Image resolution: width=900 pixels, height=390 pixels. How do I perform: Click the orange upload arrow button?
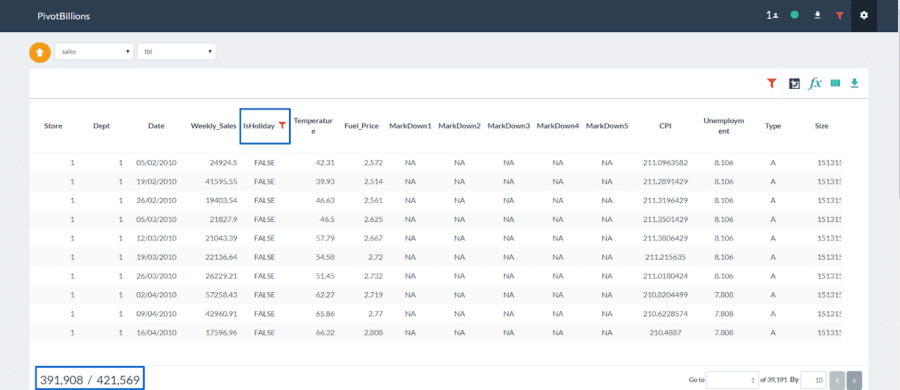[x=40, y=52]
